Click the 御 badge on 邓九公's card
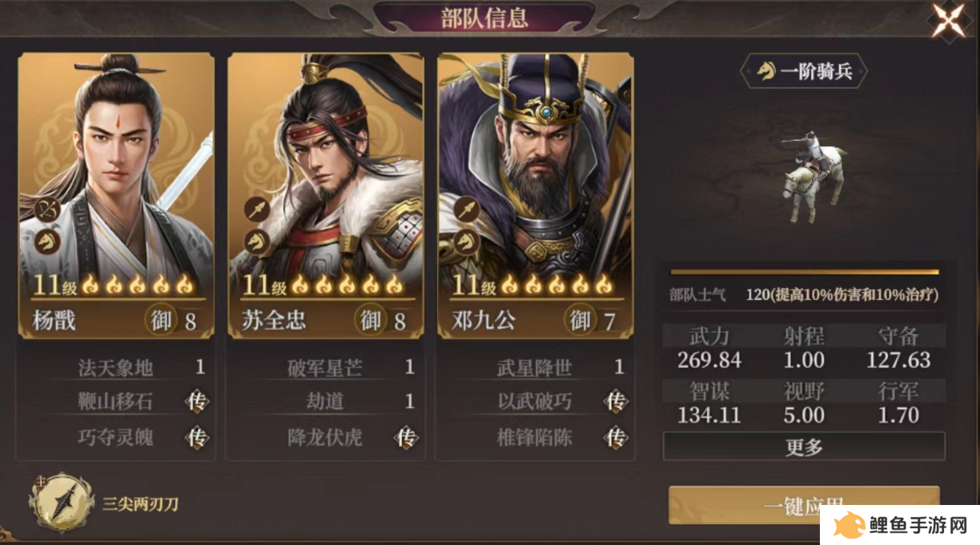The width and height of the screenshot is (980, 545). click(x=579, y=321)
